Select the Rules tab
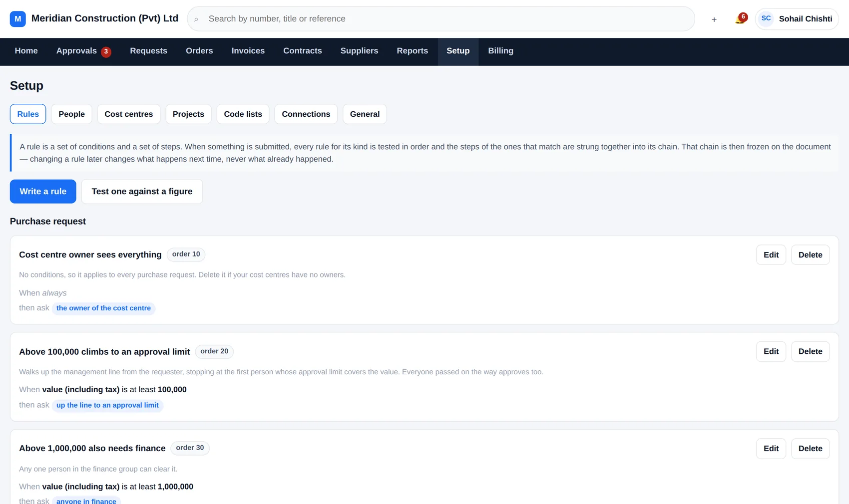 [28, 114]
